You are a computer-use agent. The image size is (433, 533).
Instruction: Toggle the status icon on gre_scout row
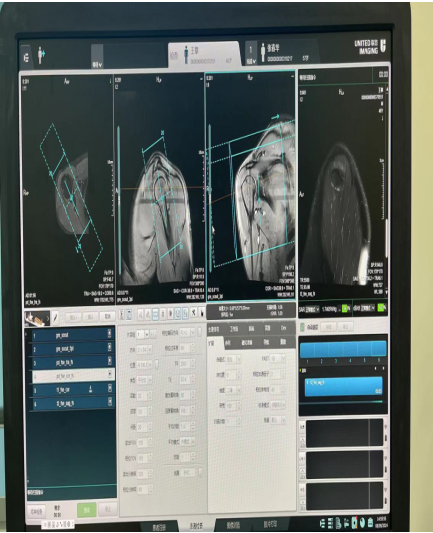pos(109,333)
